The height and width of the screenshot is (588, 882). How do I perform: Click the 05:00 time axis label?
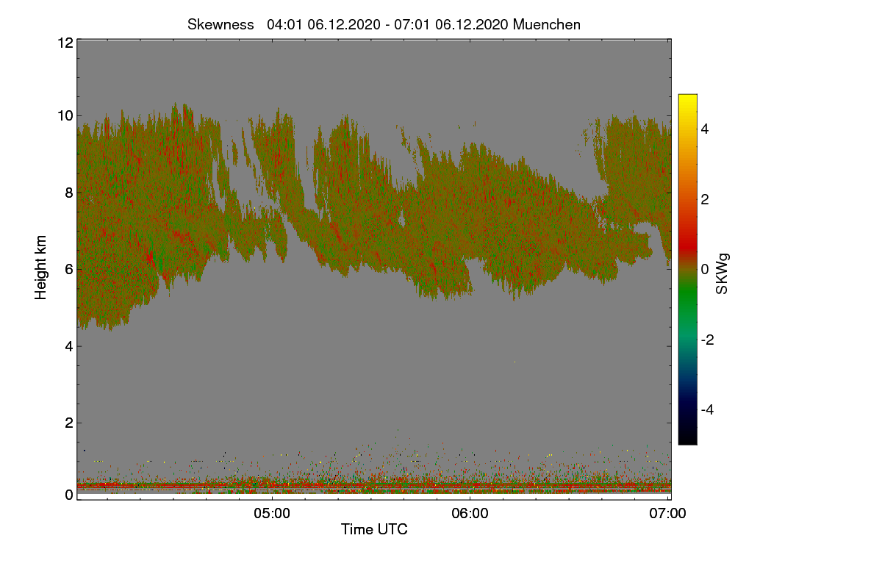point(272,514)
